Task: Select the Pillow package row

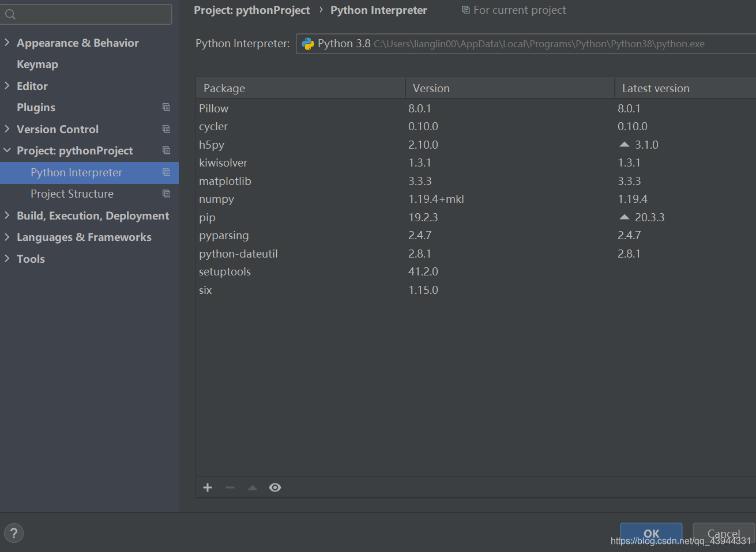Action: [476, 108]
